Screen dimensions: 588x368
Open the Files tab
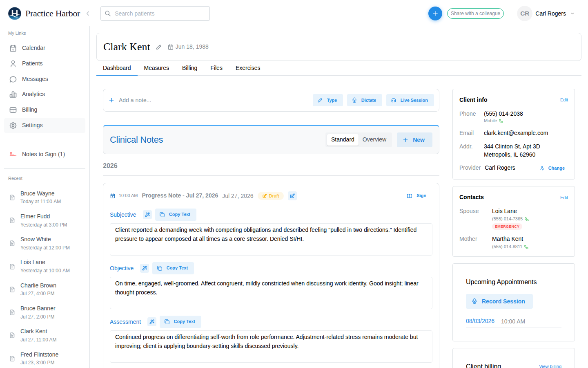click(216, 68)
